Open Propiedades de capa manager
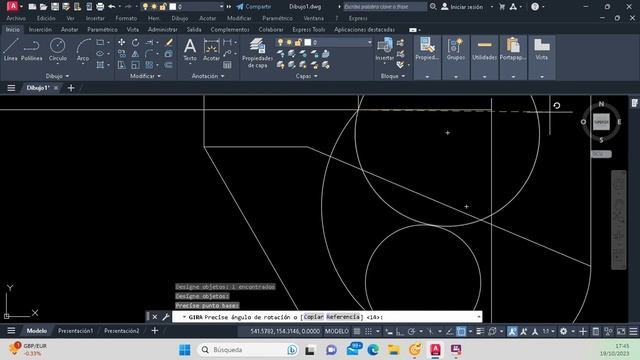This screenshot has width=640, height=360. click(257, 53)
